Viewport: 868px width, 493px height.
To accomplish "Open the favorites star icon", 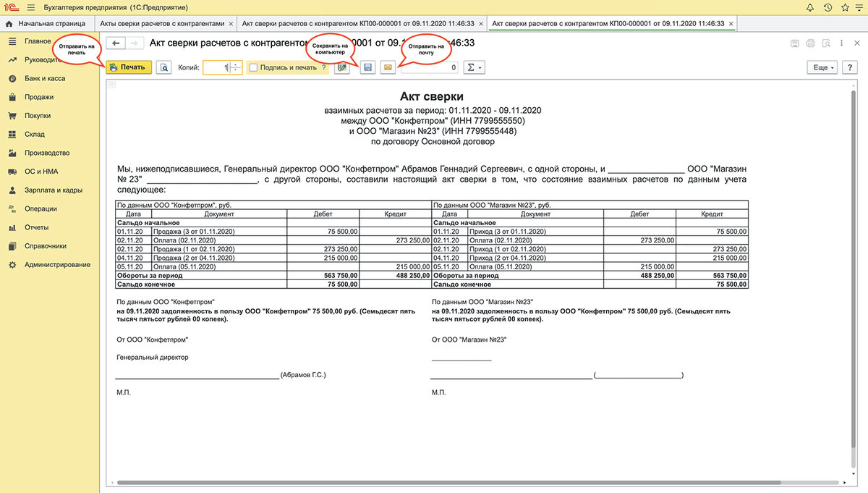I will click(x=844, y=7).
